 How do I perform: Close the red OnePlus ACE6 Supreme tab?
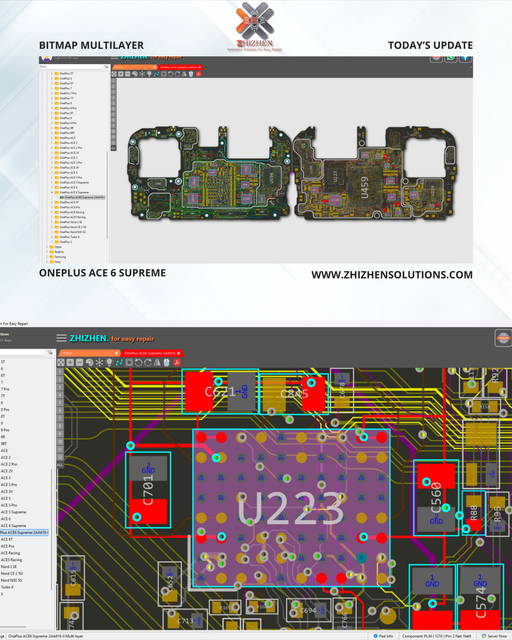179,353
